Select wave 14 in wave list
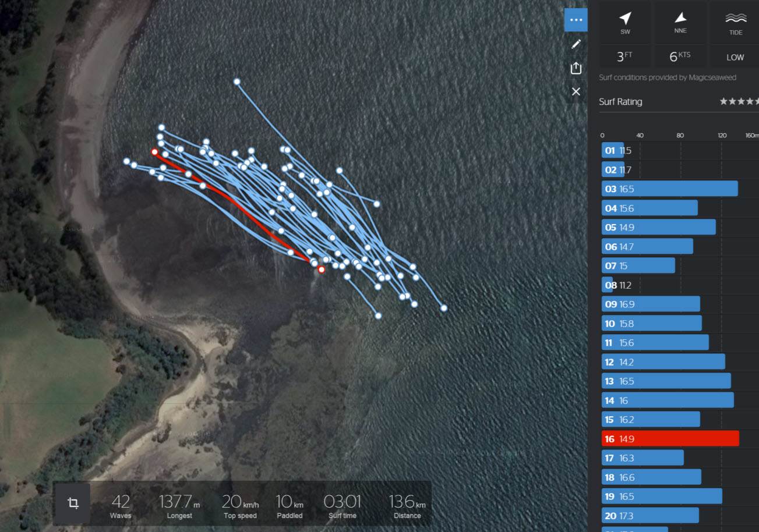 tap(668, 400)
